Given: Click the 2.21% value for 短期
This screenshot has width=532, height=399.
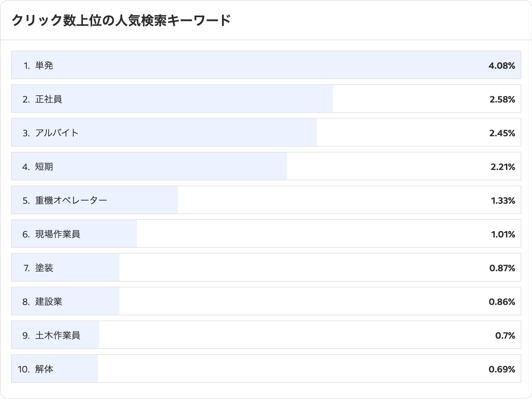Looking at the screenshot, I should pos(502,167).
